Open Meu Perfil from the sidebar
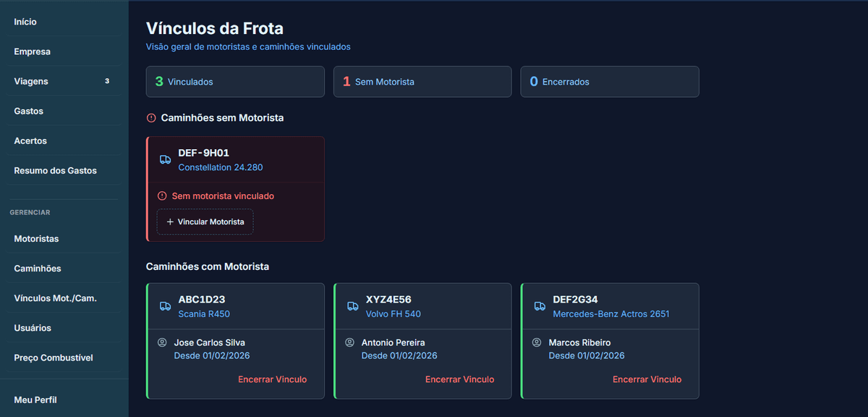Image resolution: width=868 pixels, height=417 pixels. [x=34, y=399]
